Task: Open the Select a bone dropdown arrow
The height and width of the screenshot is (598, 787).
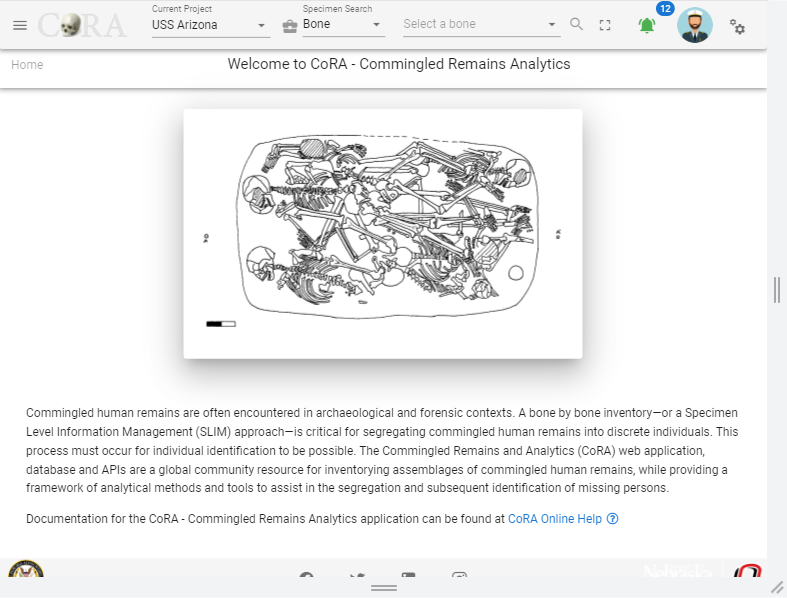Action: (552, 24)
